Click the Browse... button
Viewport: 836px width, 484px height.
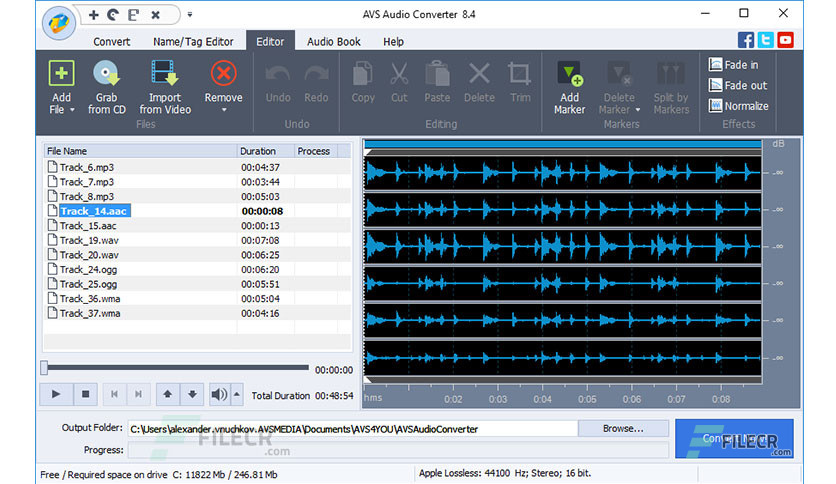point(623,429)
